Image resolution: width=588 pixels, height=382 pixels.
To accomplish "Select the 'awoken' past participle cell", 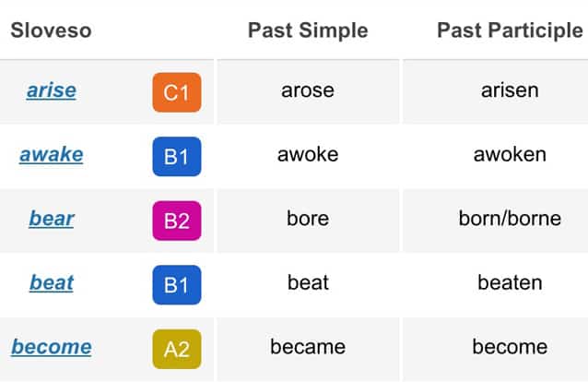I will [496, 156].
